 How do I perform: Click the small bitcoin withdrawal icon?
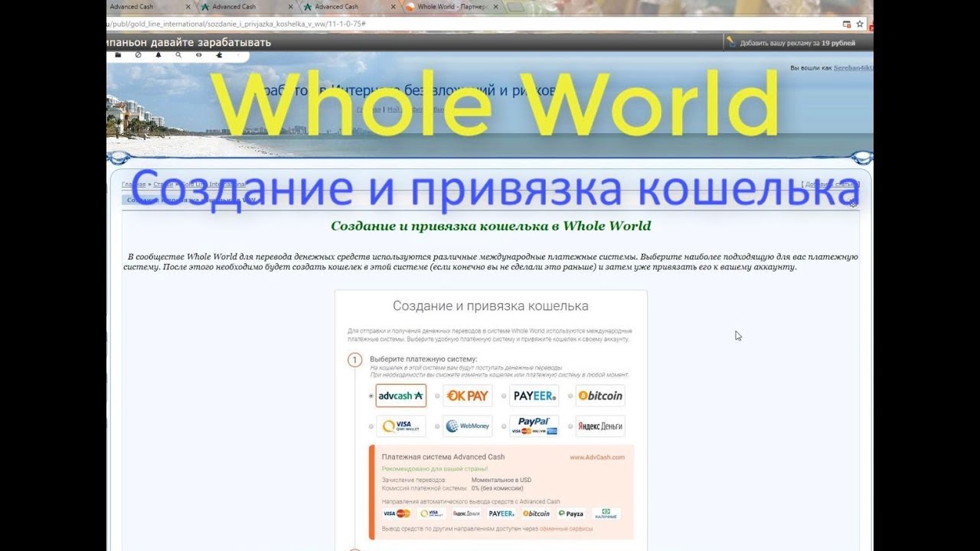[x=536, y=514]
